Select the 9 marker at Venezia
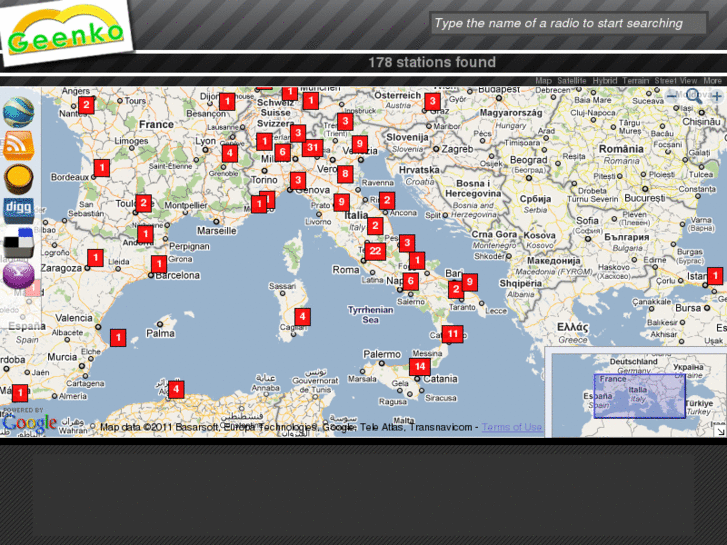 (359, 144)
